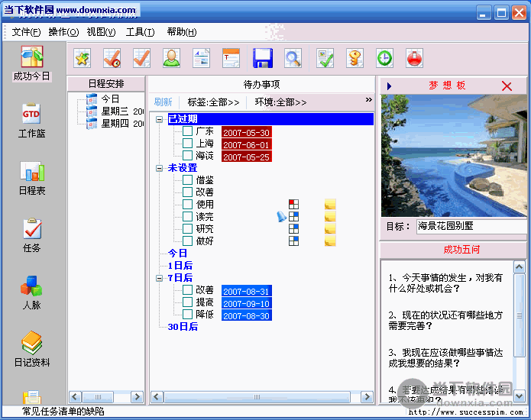Click the magnifying glass search icon
Viewport: 531px width, 420px height.
point(293,58)
